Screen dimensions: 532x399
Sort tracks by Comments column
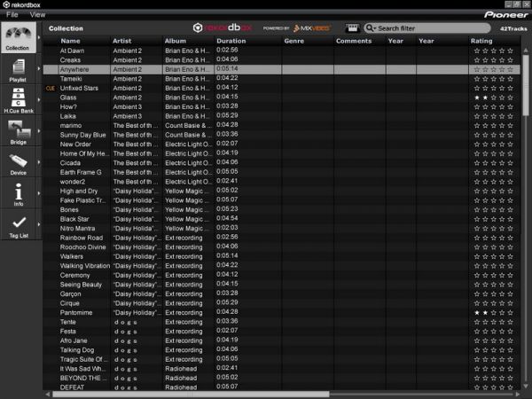click(x=354, y=41)
